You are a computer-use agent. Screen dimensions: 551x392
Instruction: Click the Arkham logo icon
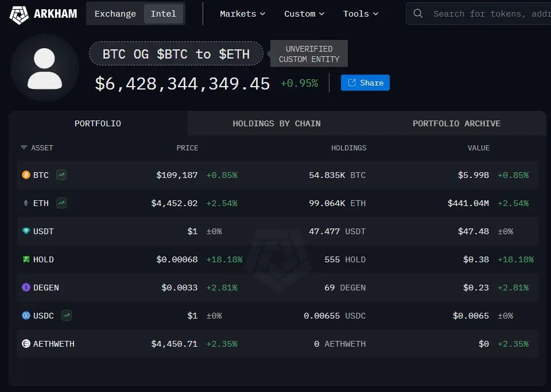(18, 14)
